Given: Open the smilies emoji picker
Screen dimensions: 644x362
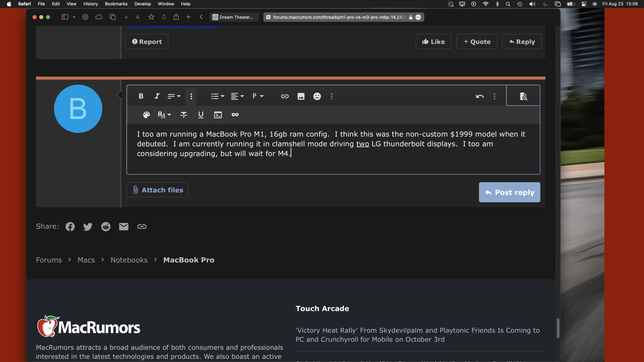Looking at the screenshot, I should pos(317,96).
